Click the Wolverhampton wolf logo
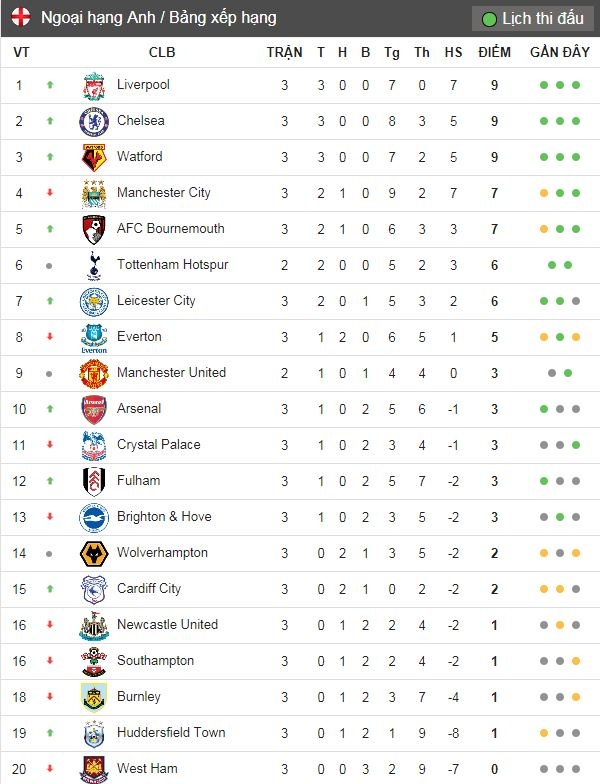 pos(94,554)
